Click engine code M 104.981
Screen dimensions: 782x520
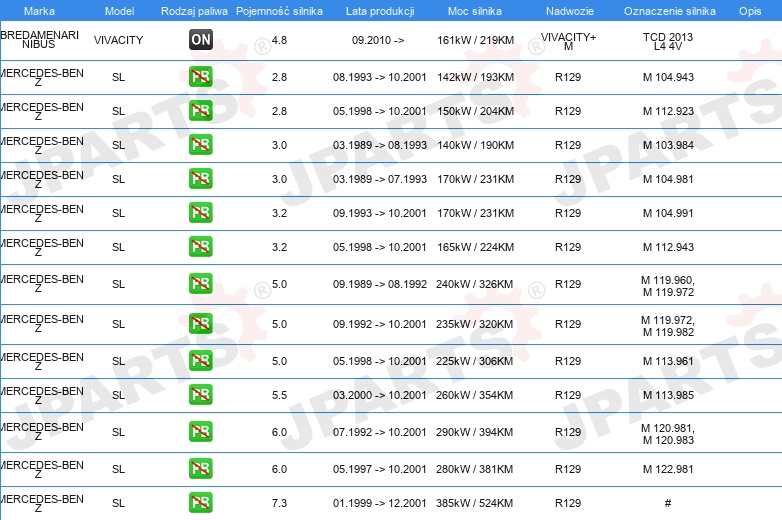click(668, 178)
